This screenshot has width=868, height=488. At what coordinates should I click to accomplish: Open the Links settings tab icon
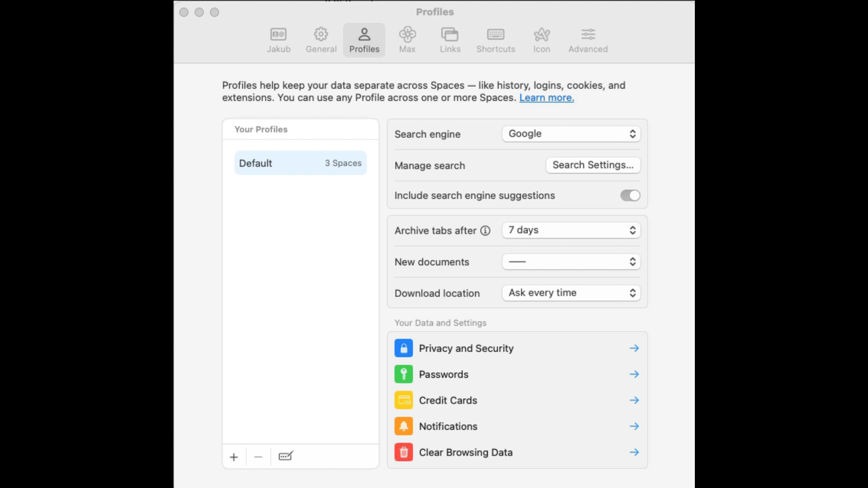(x=450, y=35)
